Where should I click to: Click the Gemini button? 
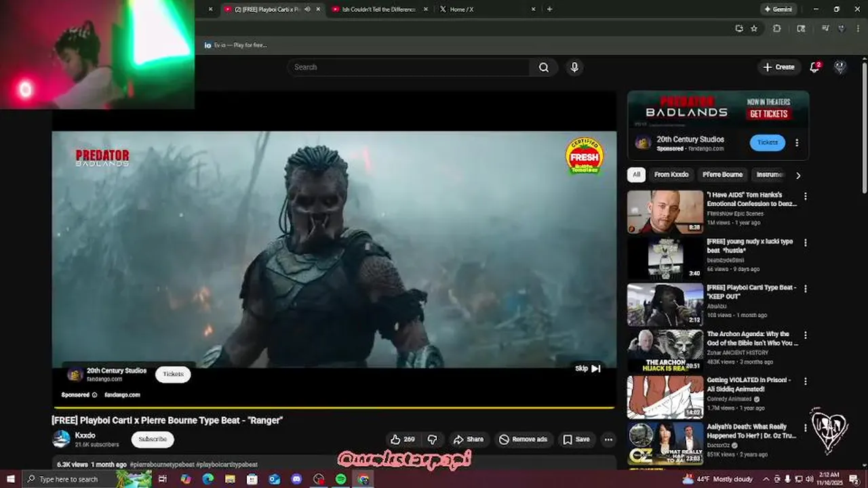tap(778, 9)
